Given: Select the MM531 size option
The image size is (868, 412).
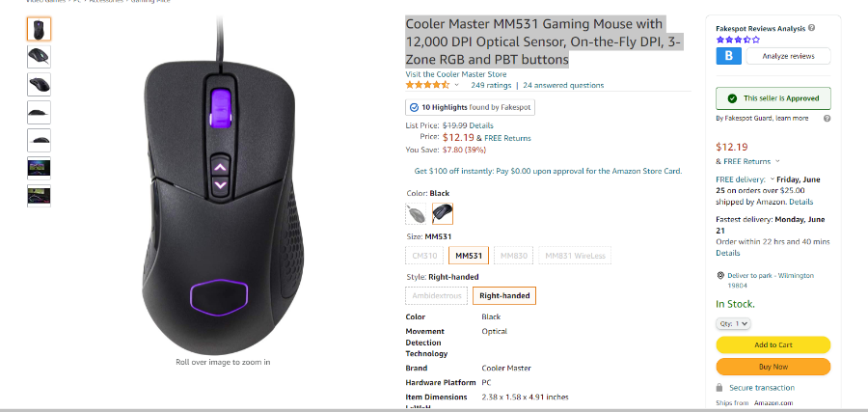Looking at the screenshot, I should click(x=469, y=256).
